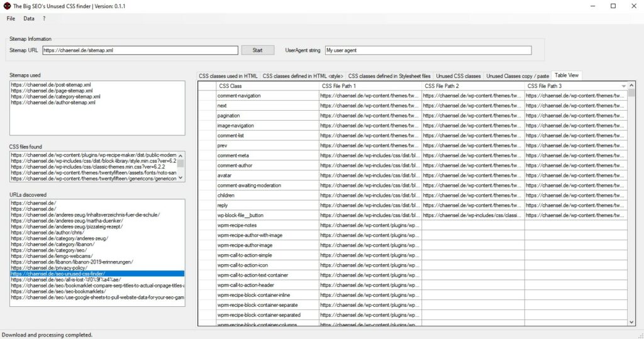The height and width of the screenshot is (339, 644).
Task: Click wprm-recipe-notes class cell
Action: [x=267, y=225]
